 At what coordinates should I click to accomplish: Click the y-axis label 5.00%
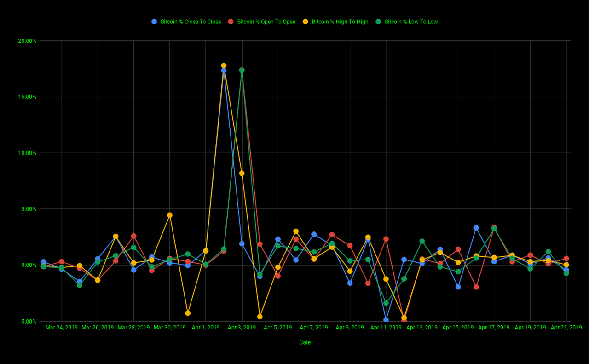click(29, 209)
